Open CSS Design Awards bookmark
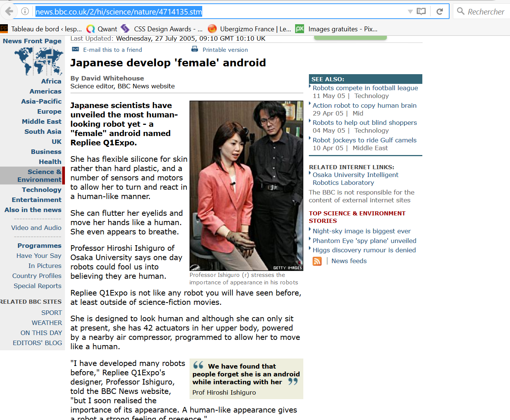510x420 pixels. tap(162, 29)
